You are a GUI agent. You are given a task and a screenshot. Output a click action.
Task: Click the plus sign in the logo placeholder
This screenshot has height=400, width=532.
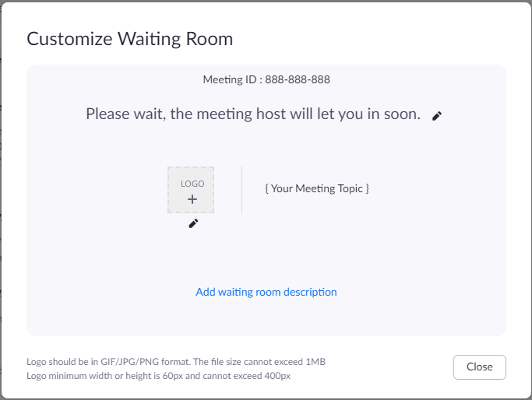(x=192, y=199)
